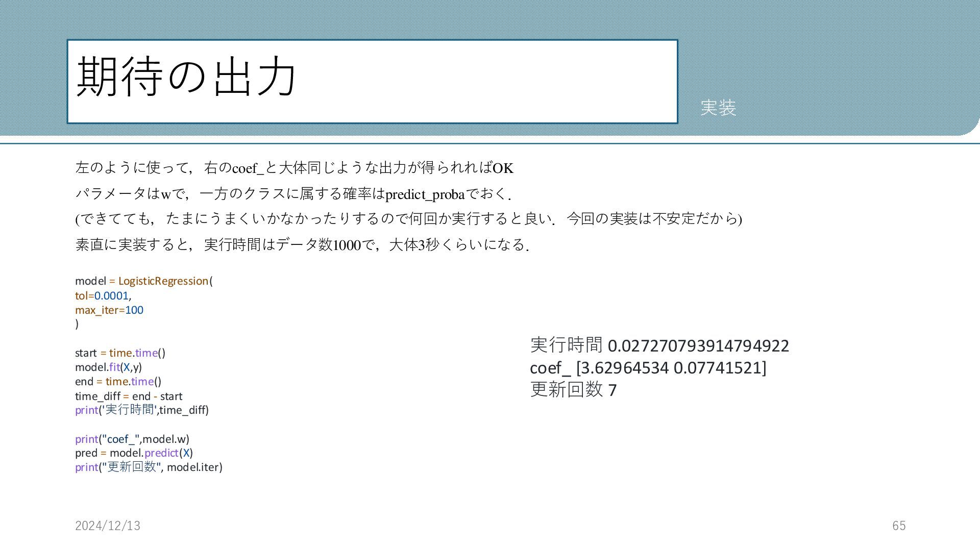Click the slide page number 65
Image resolution: width=980 pixels, height=551 pixels.
click(899, 526)
